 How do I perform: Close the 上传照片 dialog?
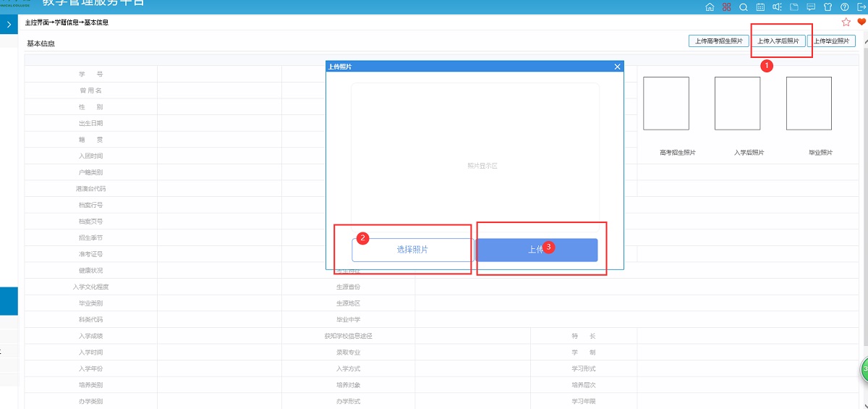pyautogui.click(x=617, y=67)
